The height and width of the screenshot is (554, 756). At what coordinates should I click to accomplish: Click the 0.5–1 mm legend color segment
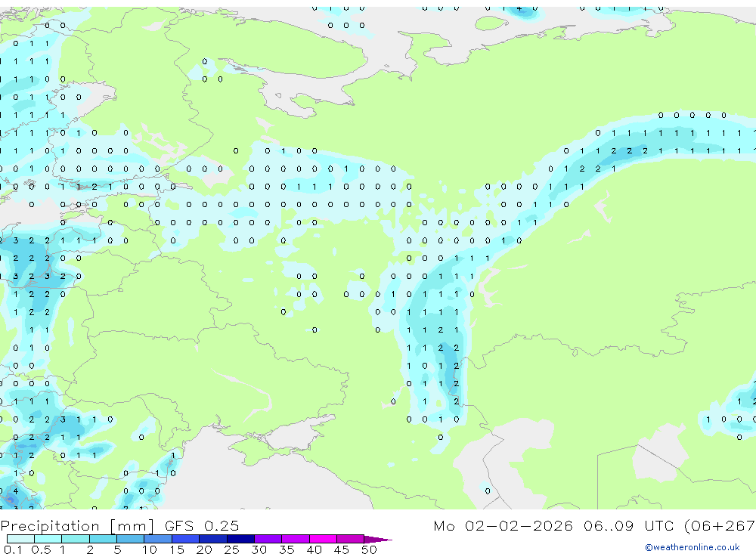[48, 539]
